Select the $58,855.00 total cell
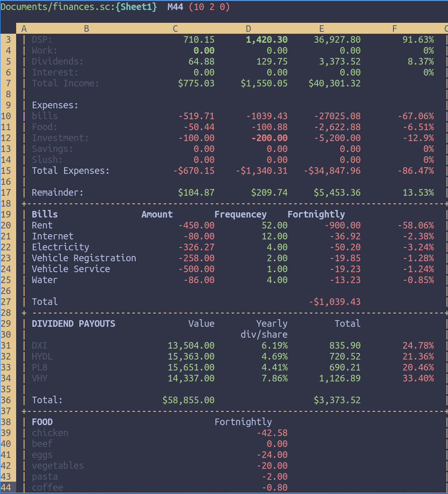This screenshot has height=494, width=448. pos(188,400)
